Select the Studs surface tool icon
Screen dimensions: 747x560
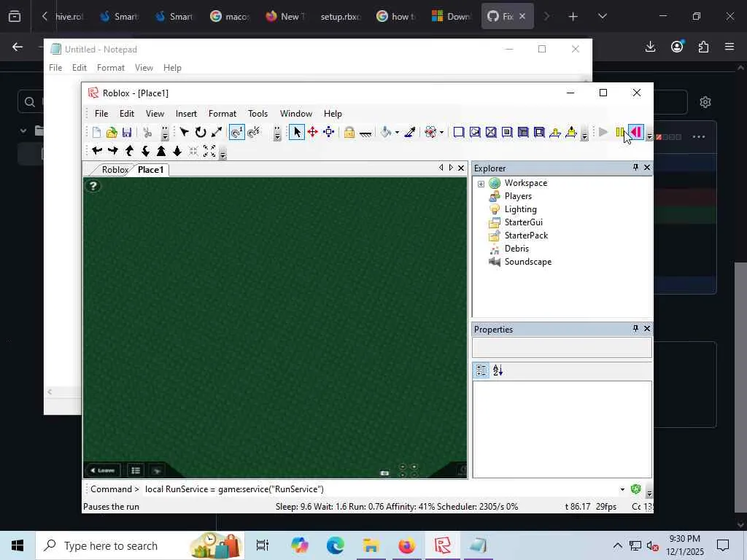(507, 132)
